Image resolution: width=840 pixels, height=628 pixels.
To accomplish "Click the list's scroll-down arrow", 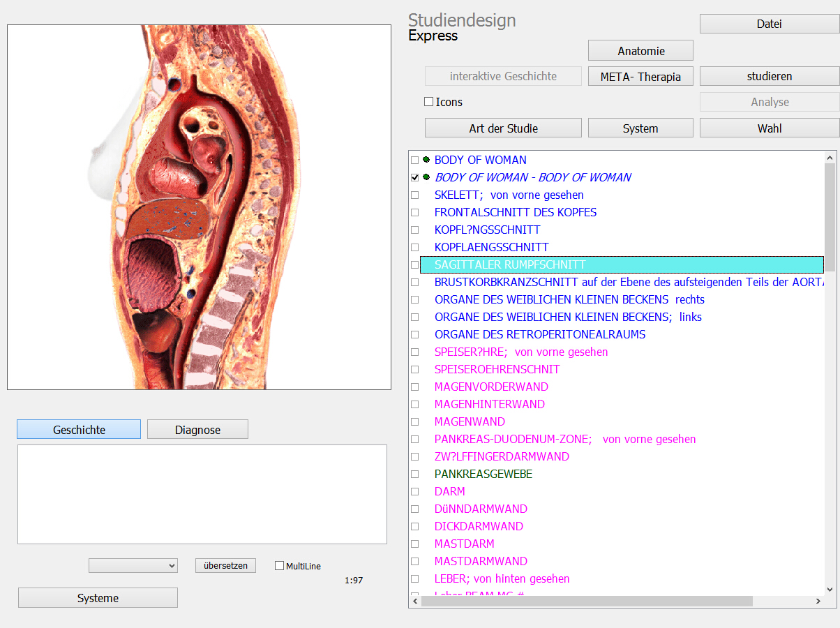I will click(830, 590).
